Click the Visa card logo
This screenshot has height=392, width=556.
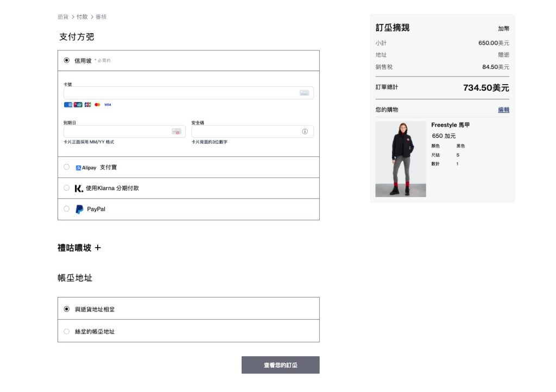(x=108, y=105)
